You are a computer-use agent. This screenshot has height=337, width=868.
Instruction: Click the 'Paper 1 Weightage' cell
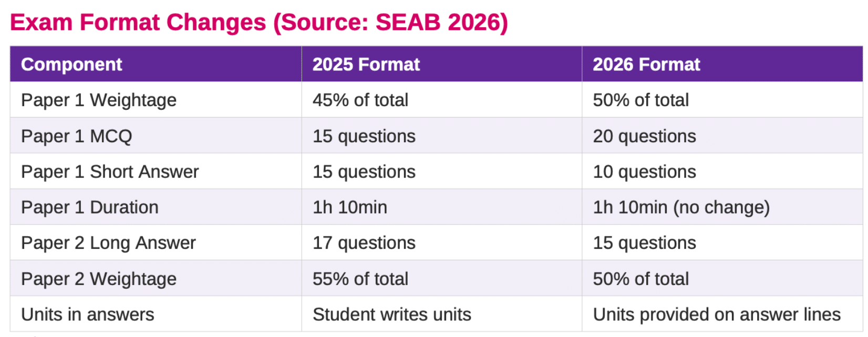click(99, 100)
